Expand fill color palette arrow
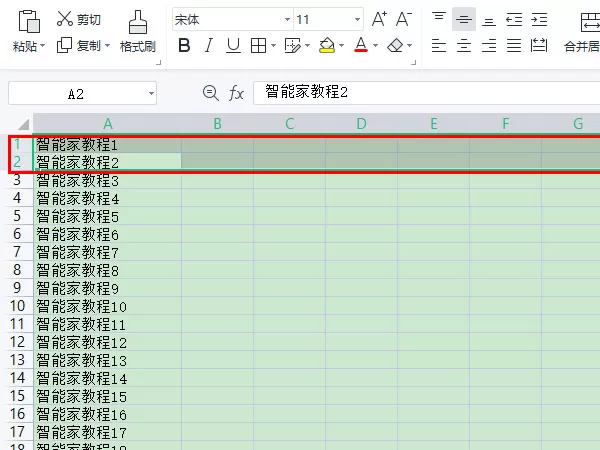This screenshot has width=600, height=450. pyautogui.click(x=341, y=46)
